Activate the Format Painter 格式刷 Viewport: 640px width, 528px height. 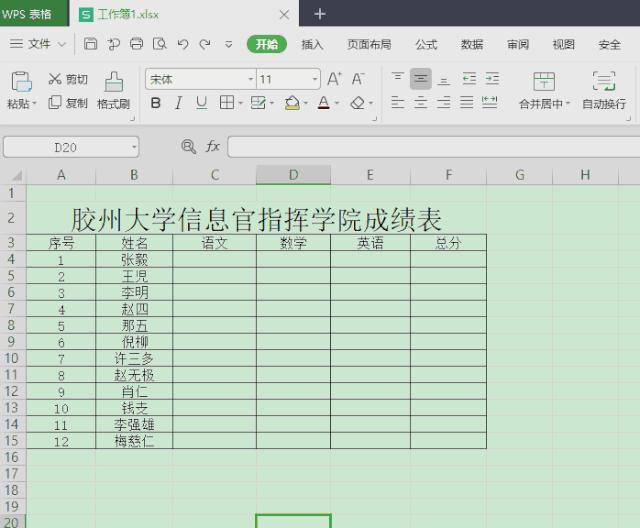coord(113,91)
